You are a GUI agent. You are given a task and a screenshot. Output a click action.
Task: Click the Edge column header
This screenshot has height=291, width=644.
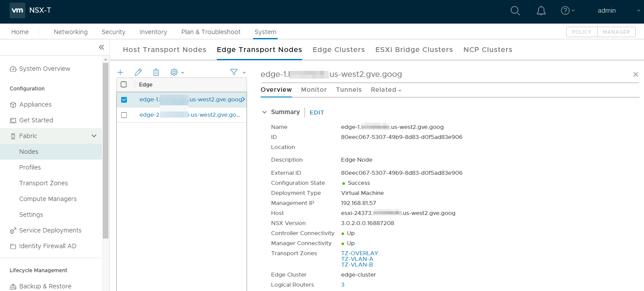[x=146, y=85]
